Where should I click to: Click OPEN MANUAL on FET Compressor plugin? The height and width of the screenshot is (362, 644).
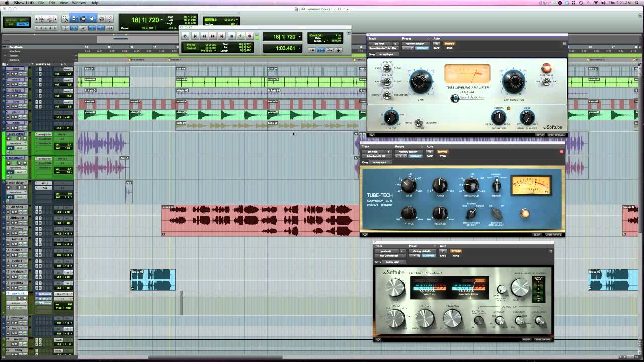(x=543, y=339)
